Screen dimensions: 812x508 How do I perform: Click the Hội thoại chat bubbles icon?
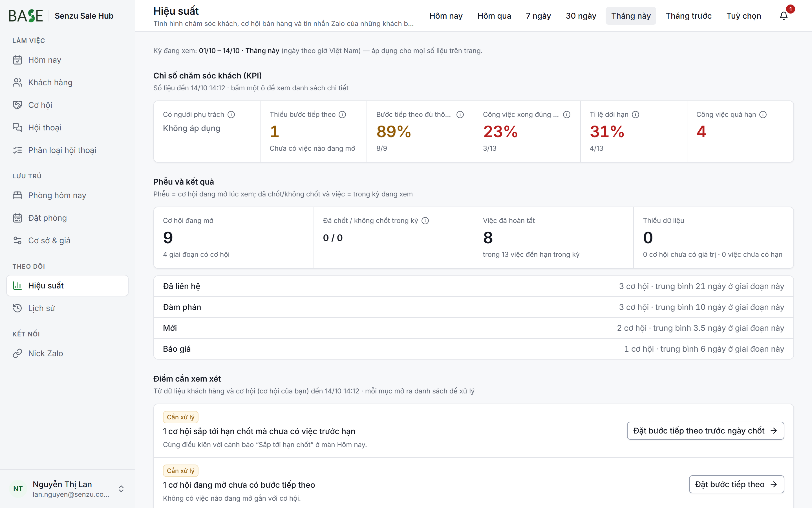[17, 127]
